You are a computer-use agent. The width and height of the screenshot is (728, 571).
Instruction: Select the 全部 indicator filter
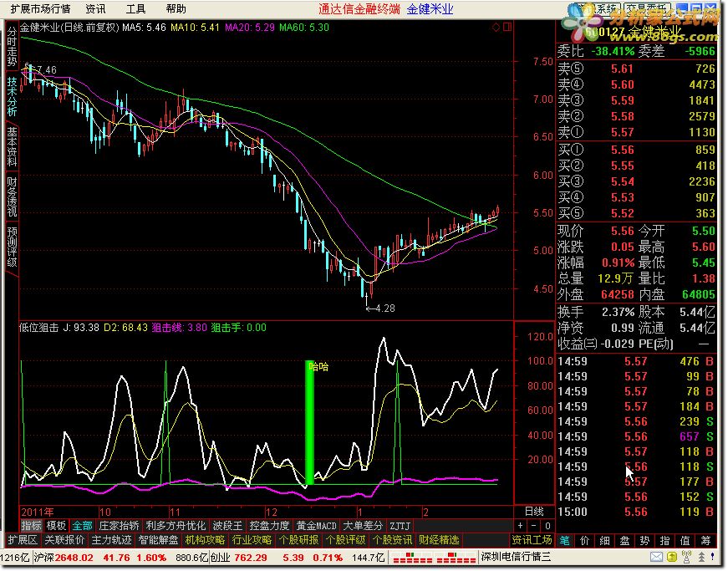pos(82,526)
